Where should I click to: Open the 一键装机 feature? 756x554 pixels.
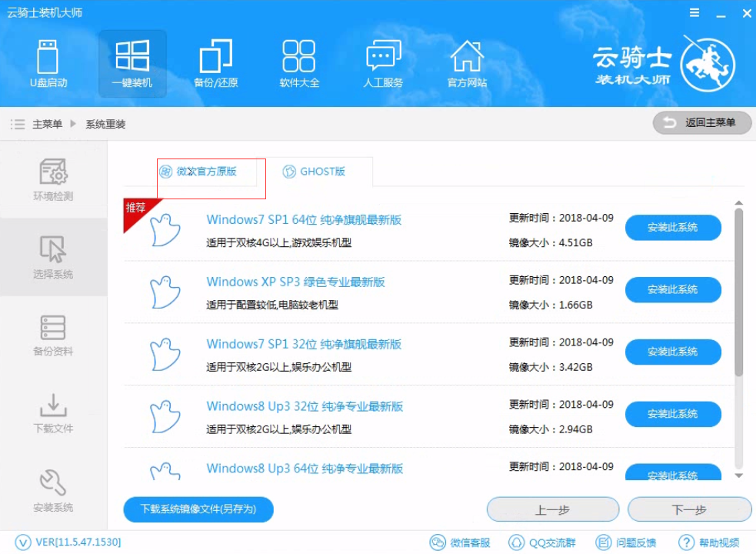132,63
